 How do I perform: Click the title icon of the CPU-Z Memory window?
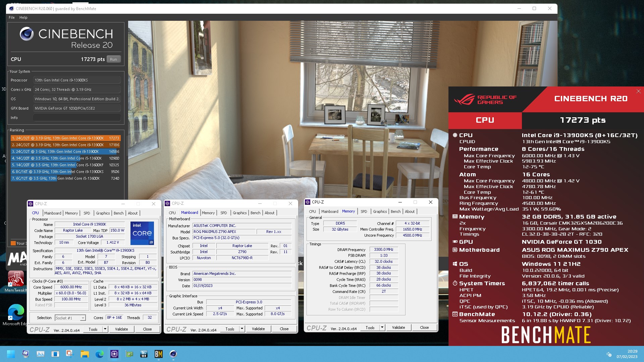click(x=308, y=202)
